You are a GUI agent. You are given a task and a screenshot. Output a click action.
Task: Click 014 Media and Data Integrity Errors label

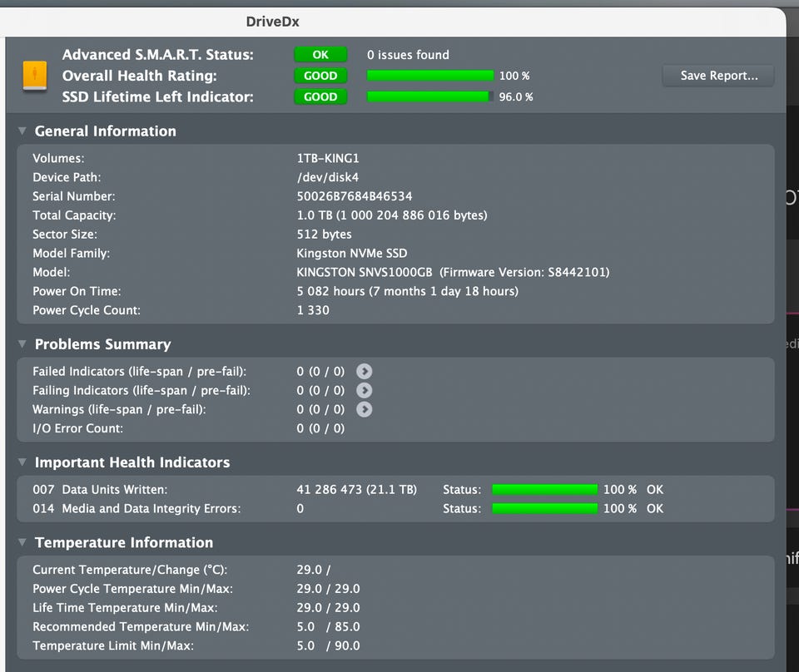click(136, 509)
